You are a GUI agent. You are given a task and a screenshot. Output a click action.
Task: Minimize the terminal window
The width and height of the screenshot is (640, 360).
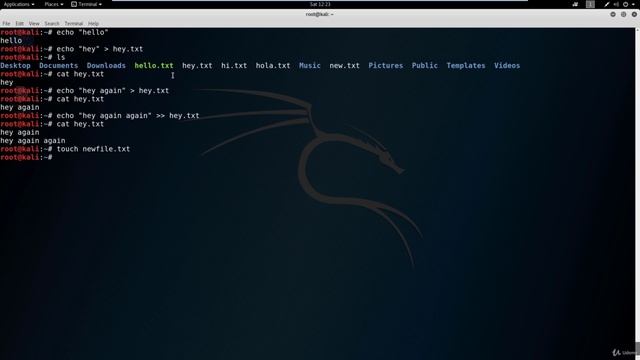pyautogui.click(x=613, y=14)
